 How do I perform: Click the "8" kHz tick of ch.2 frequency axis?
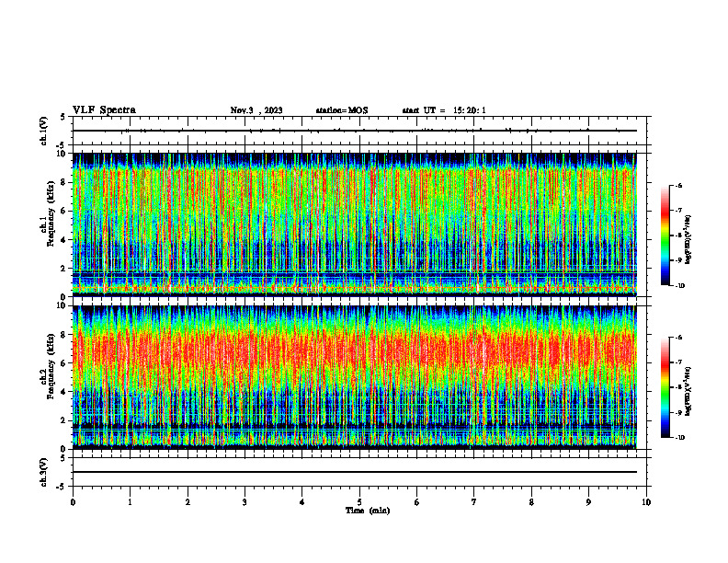(x=64, y=335)
